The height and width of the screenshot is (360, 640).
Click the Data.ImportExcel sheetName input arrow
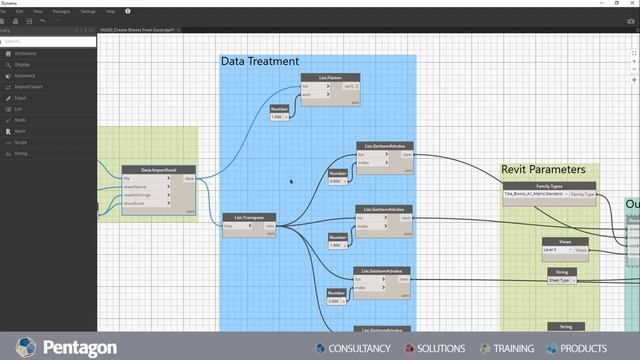point(168,187)
